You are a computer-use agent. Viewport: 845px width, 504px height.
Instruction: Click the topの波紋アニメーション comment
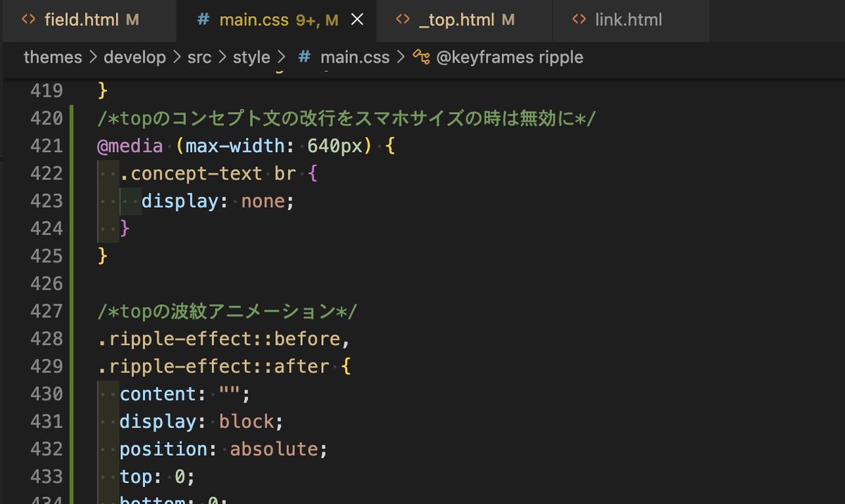(227, 311)
